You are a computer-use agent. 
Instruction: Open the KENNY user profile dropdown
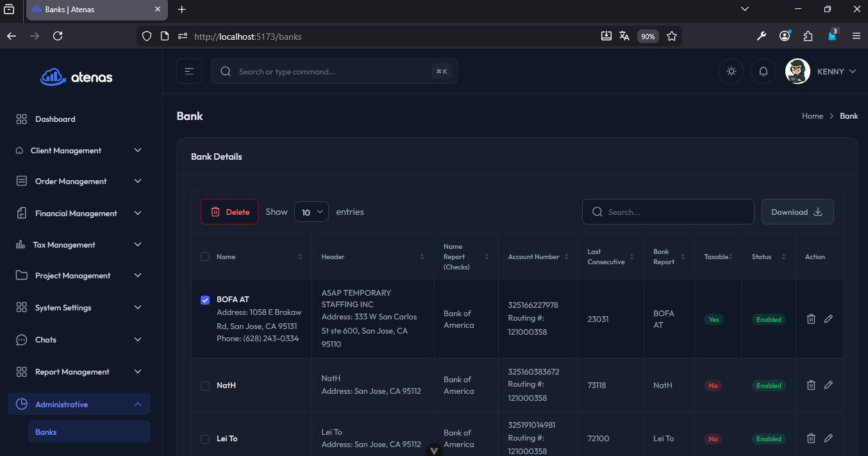(822, 71)
